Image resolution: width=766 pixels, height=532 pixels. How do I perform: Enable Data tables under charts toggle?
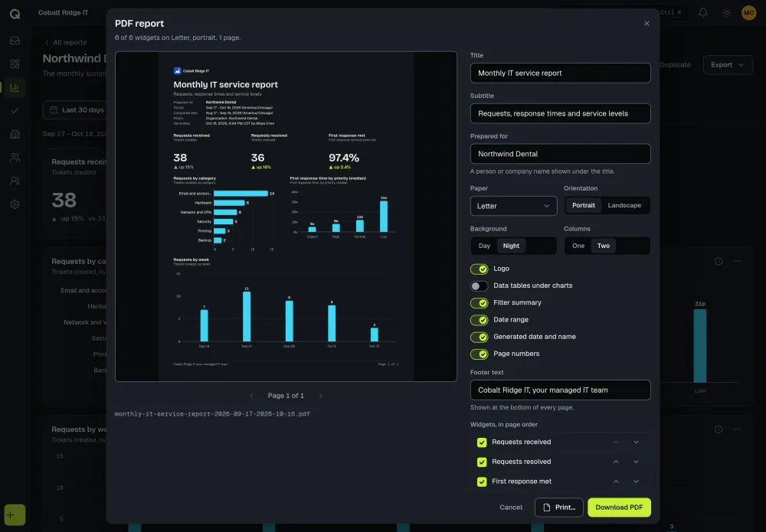click(480, 286)
